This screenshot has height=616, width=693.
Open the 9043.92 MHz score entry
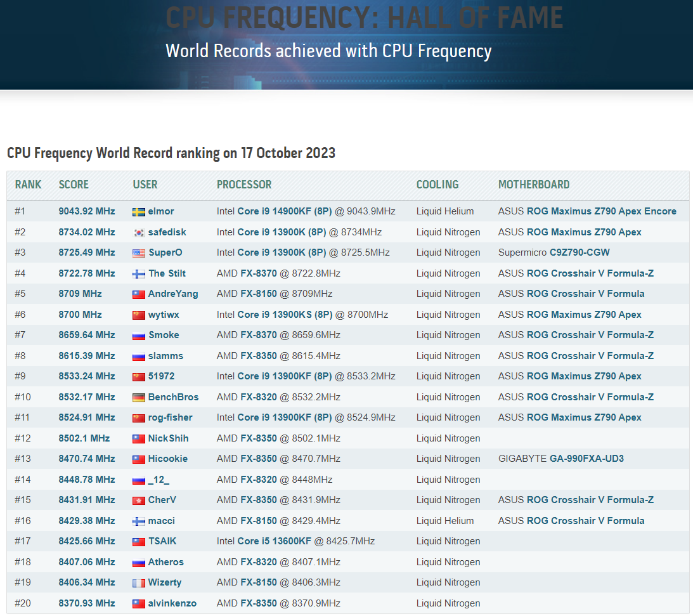[x=87, y=211]
